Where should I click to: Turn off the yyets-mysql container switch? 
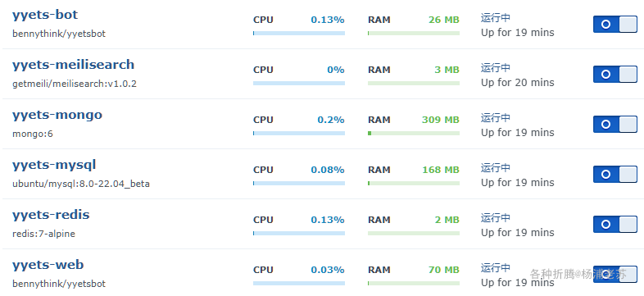coord(615,175)
